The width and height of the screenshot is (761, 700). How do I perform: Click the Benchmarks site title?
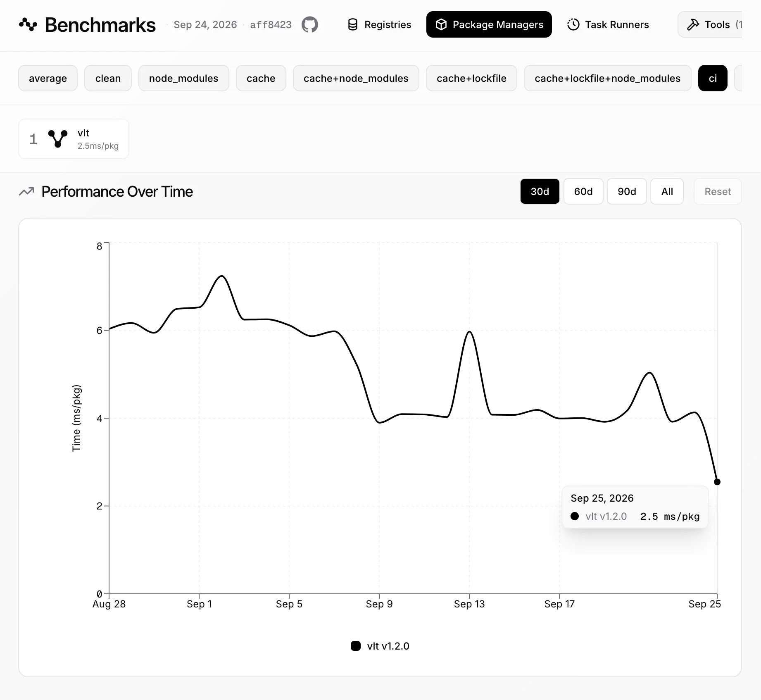point(100,25)
